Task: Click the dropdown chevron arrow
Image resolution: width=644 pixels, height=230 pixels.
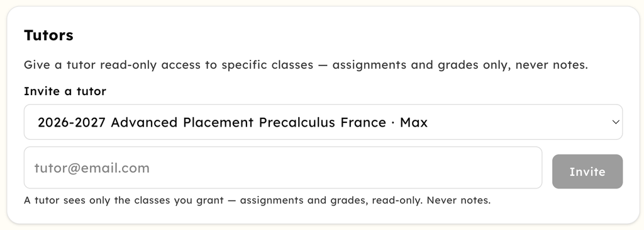Action: pos(615,122)
